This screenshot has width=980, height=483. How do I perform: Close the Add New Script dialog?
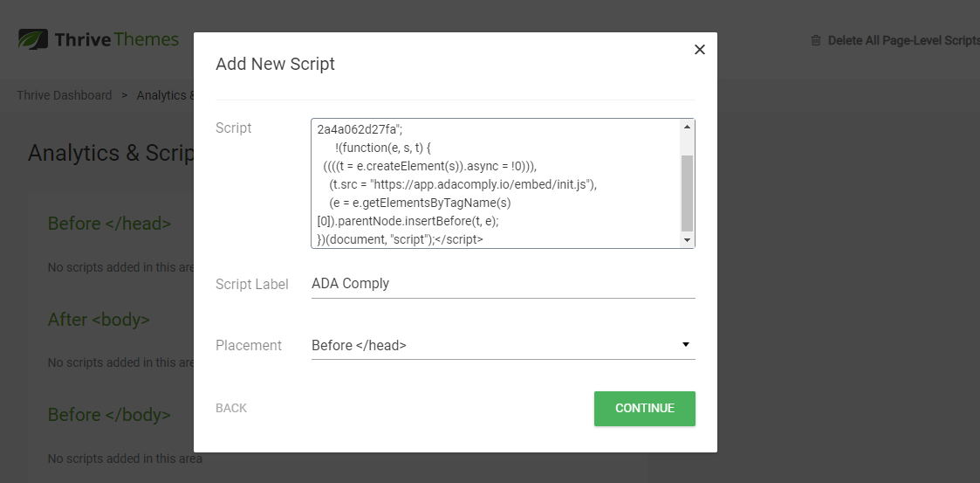[699, 50]
